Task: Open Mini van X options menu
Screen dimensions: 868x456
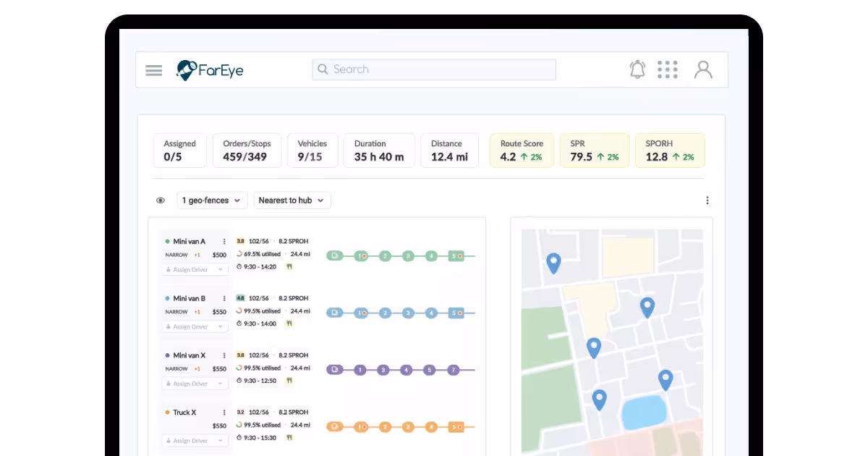Action: 224,355
